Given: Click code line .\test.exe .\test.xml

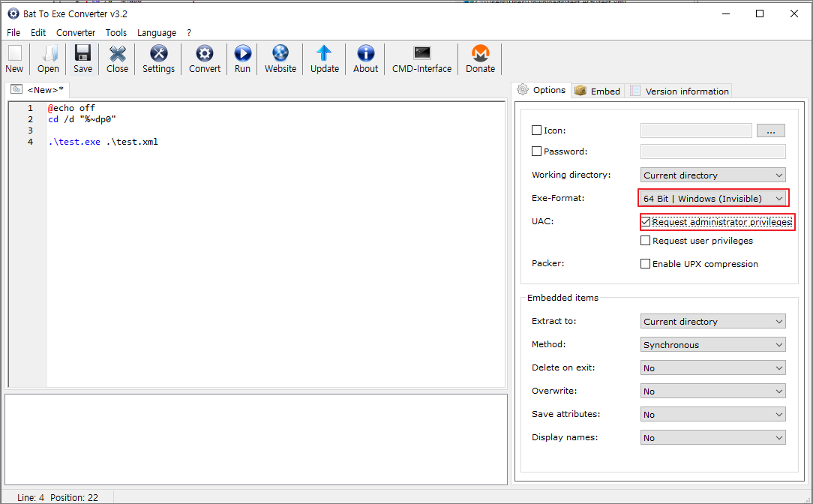Looking at the screenshot, I should (x=103, y=142).
